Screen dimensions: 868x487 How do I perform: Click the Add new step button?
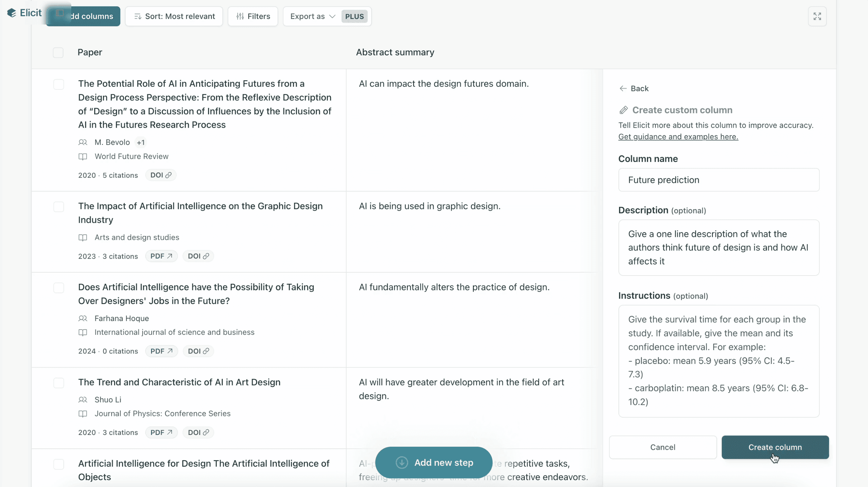[434, 462]
